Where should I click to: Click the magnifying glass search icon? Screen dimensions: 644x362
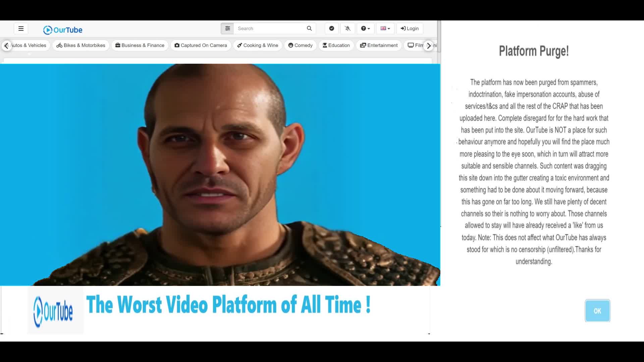click(x=309, y=28)
